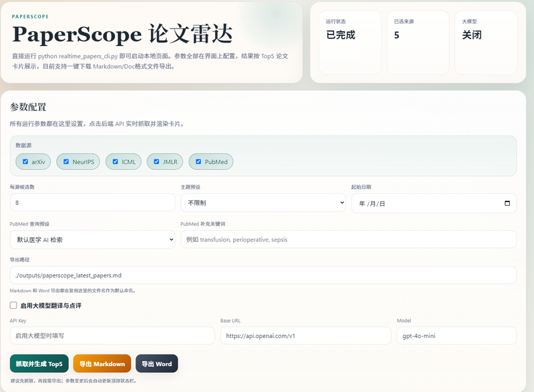Uncheck the arXiv data source checkbox

point(25,161)
